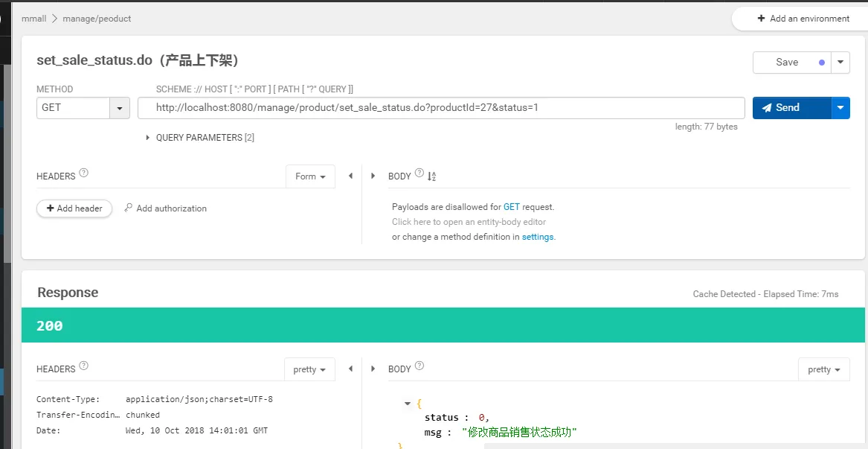Open the settings link

[538, 237]
